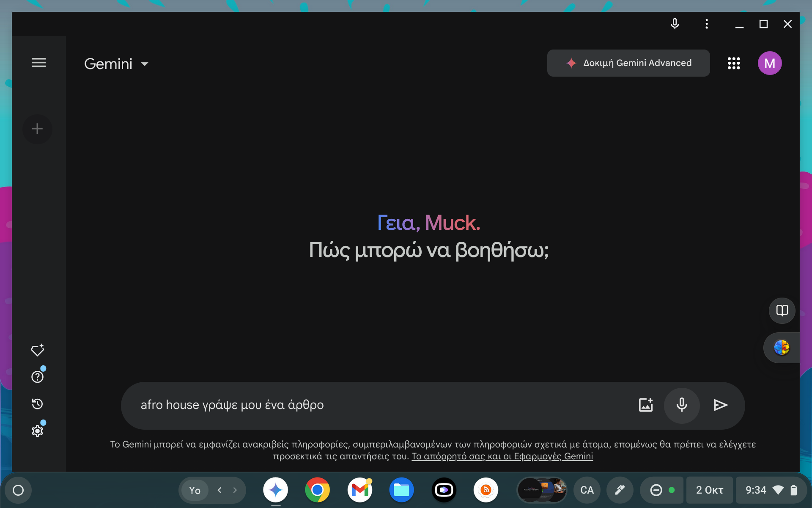
Task: Enable Gemini Advanced trial
Action: tap(628, 63)
